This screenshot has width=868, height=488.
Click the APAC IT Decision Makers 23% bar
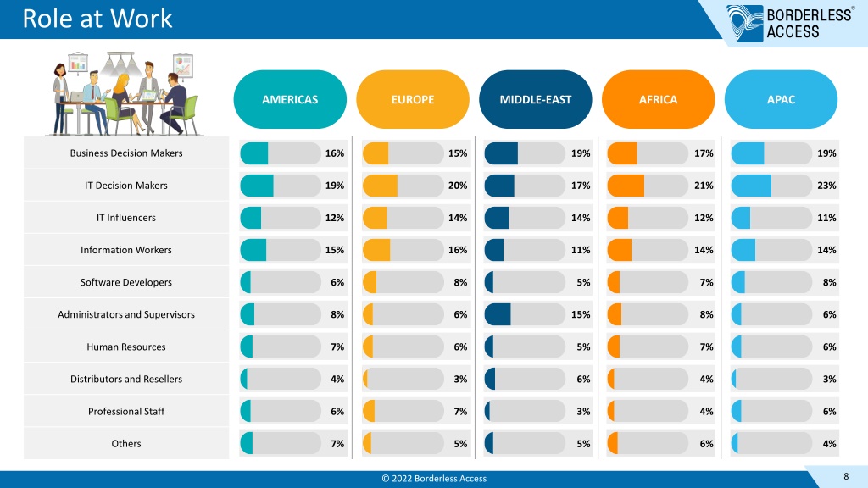(x=771, y=186)
